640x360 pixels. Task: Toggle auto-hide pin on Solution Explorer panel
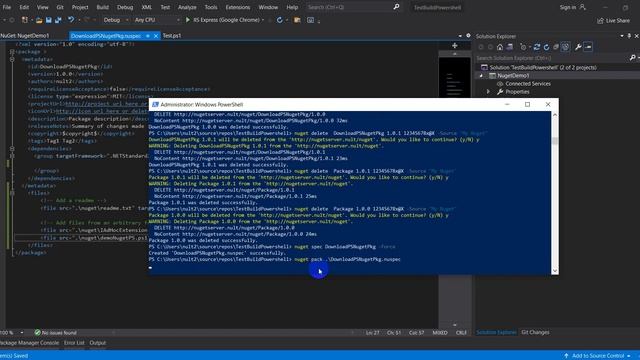(x=629, y=36)
